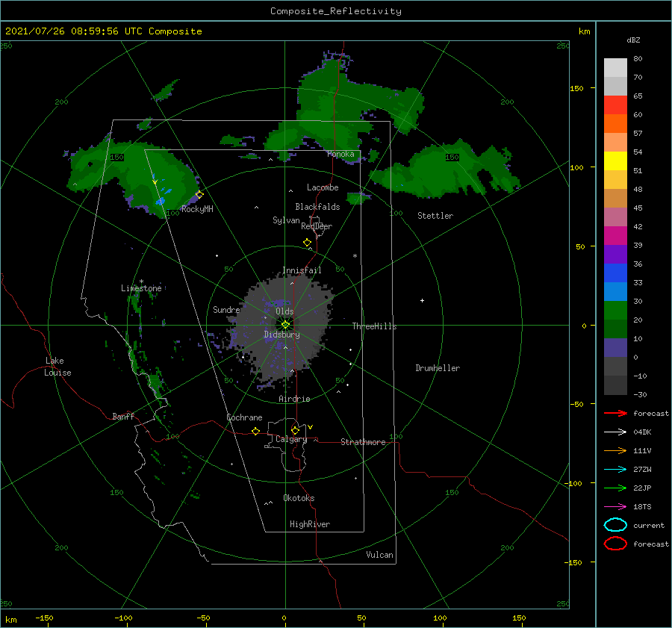Click the RedDeer city label
The width and height of the screenshot is (672, 628).
(317, 226)
